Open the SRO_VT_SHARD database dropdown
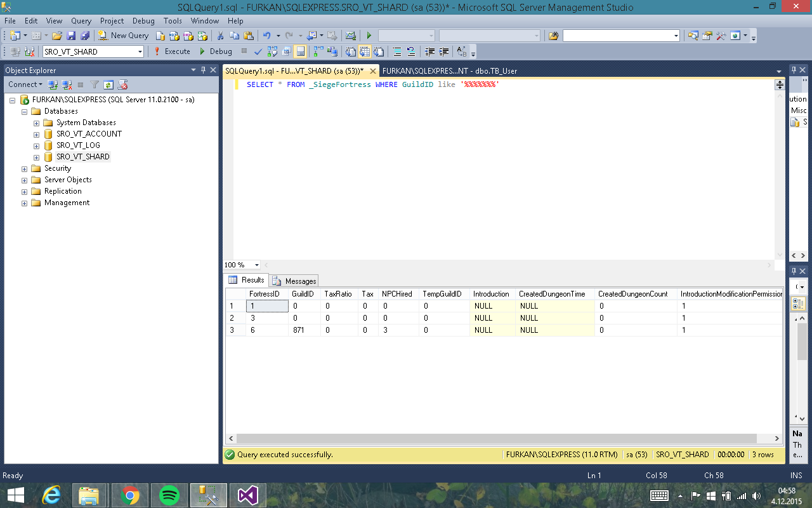Image resolution: width=812 pixels, height=508 pixels. pos(140,52)
